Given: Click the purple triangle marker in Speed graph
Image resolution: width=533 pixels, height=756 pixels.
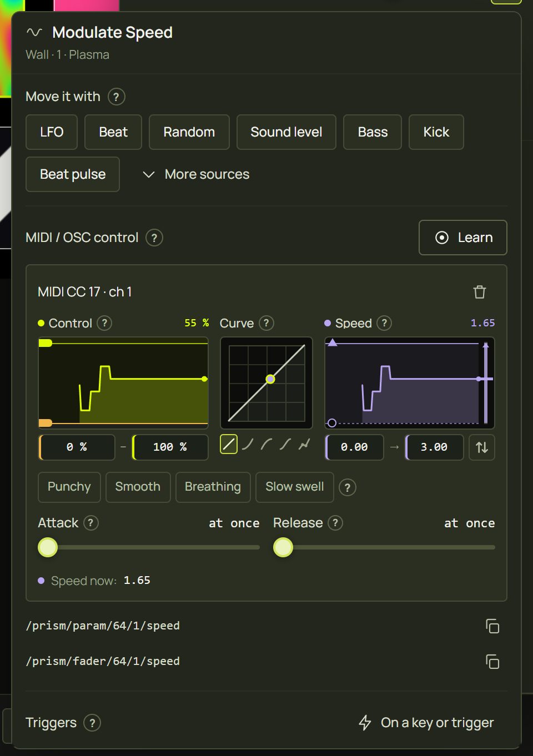Looking at the screenshot, I should [x=333, y=342].
